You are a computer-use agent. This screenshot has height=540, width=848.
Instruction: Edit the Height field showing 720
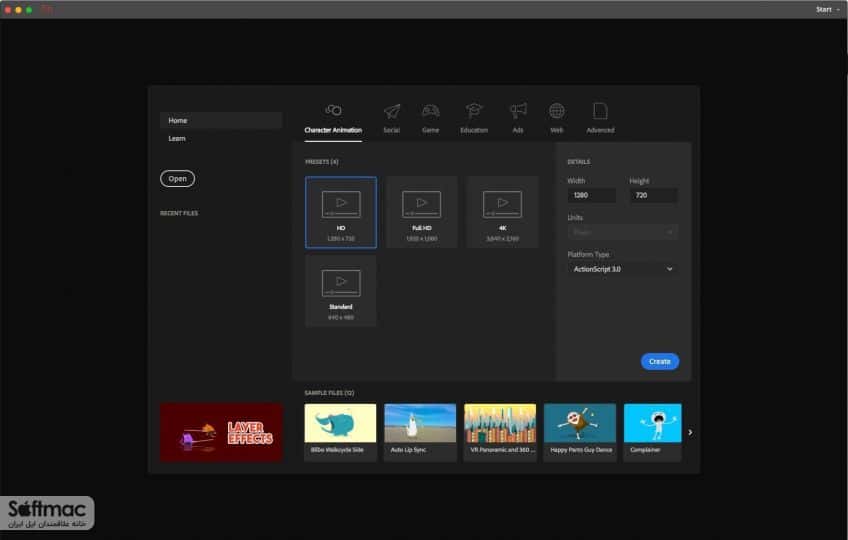[653, 195]
